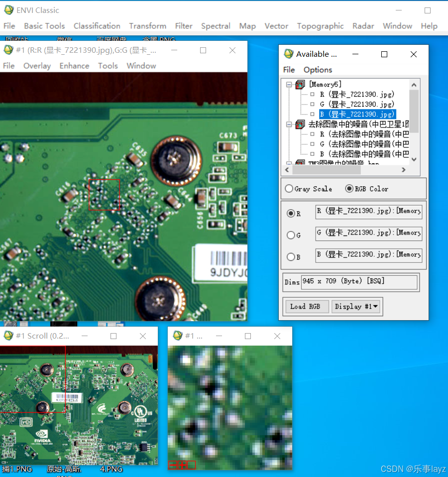Viewport: 448px width, 477px height.
Task: Open Window menu in display #1 window
Action: click(141, 66)
